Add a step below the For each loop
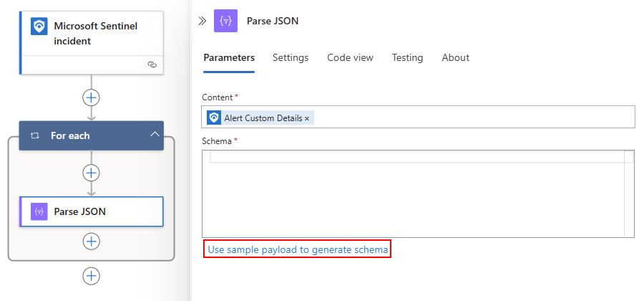The height and width of the screenshot is (301, 644). click(x=91, y=276)
